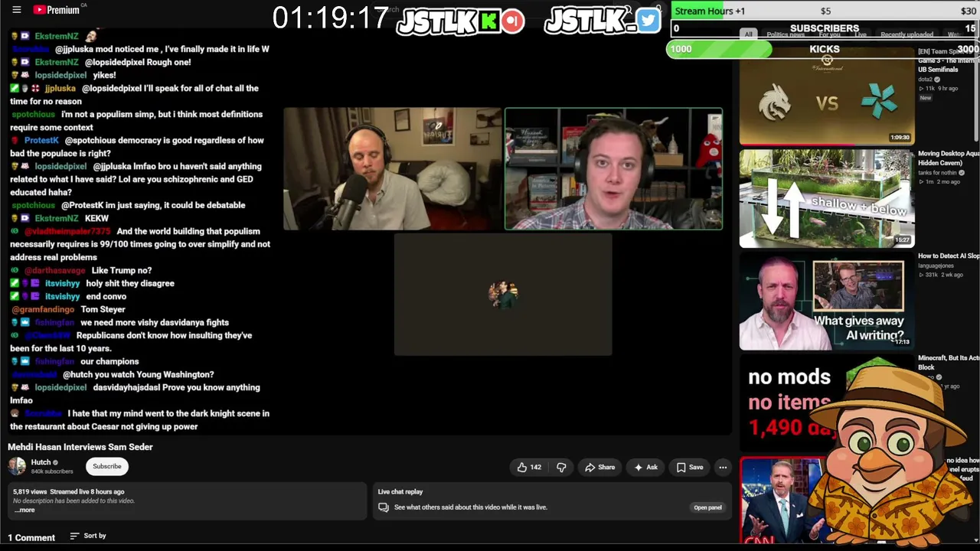Click the KICKS goal progress bar

point(823,49)
